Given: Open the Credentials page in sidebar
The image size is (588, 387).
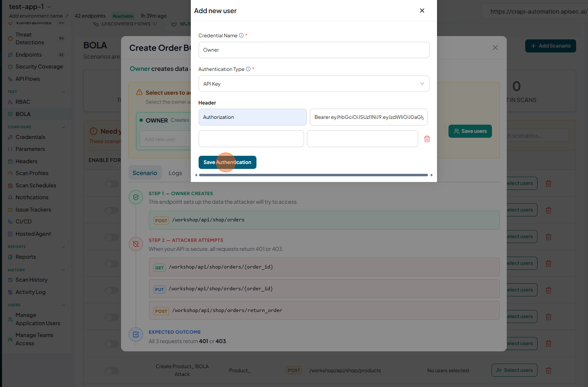Looking at the screenshot, I should [30, 137].
